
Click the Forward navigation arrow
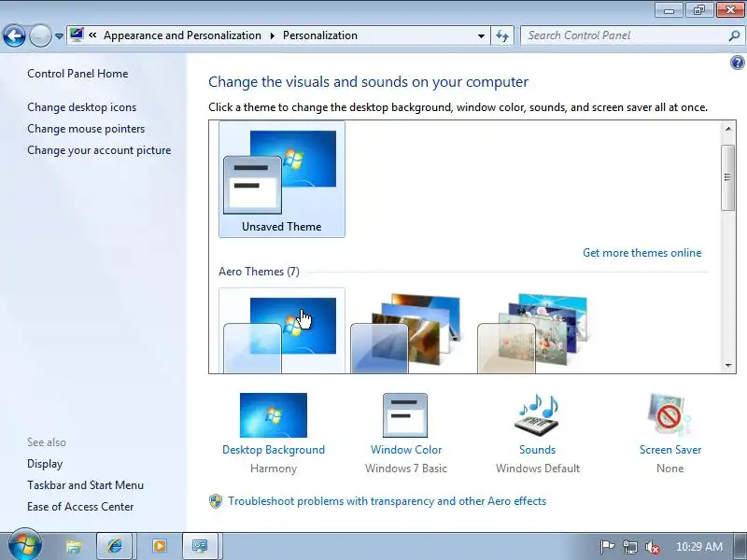tap(40, 35)
